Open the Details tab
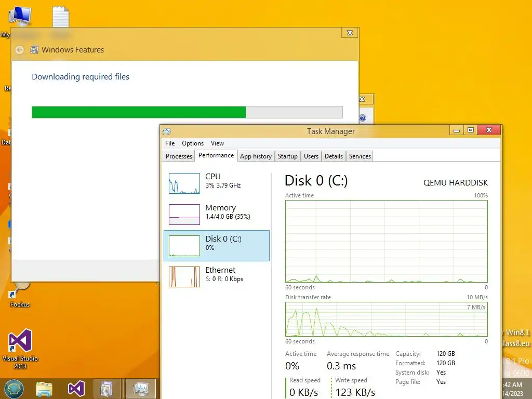The image size is (532, 399). click(334, 156)
